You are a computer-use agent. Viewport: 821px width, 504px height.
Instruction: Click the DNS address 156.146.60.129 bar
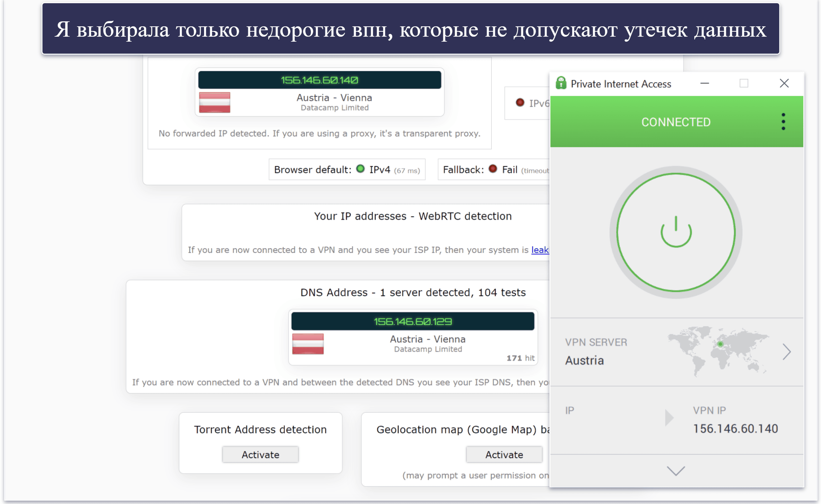coord(413,321)
